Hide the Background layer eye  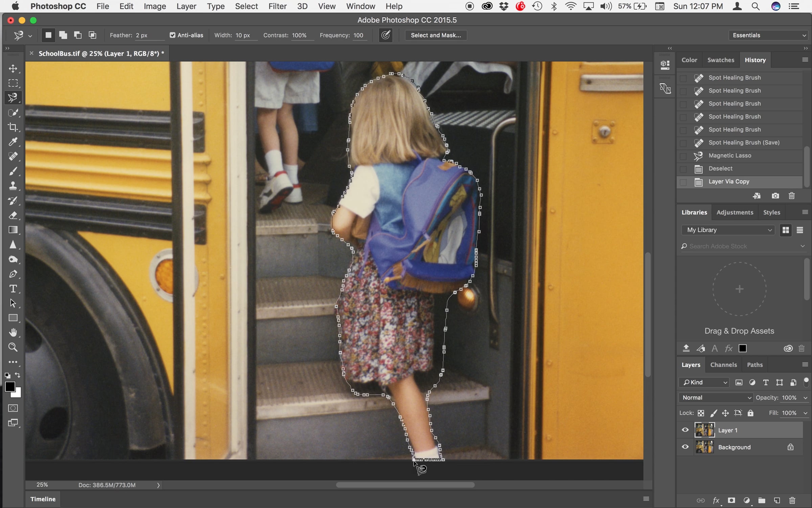pos(685,447)
